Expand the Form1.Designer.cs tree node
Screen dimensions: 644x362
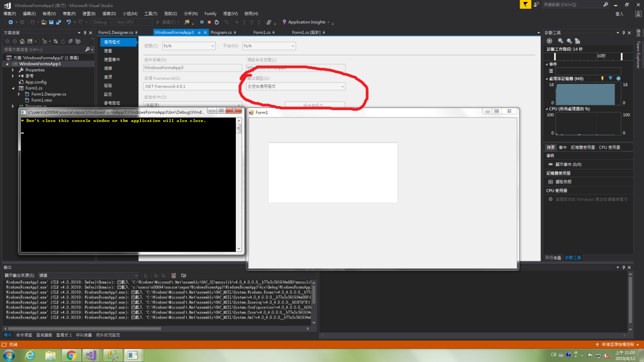[x=19, y=94]
